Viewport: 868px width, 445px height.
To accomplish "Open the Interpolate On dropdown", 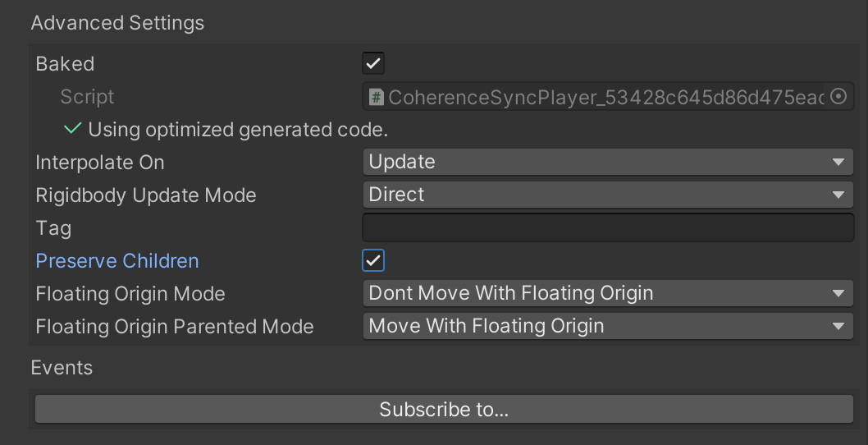I will 608,162.
